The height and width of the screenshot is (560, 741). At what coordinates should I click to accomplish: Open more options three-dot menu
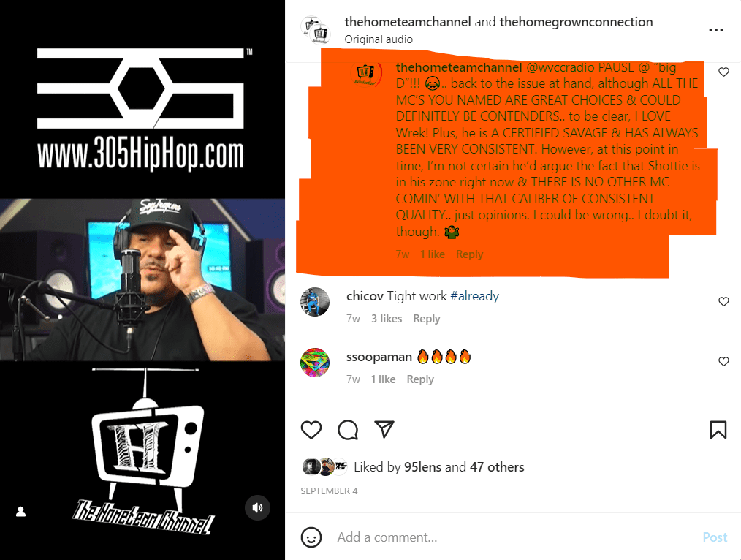click(x=716, y=30)
